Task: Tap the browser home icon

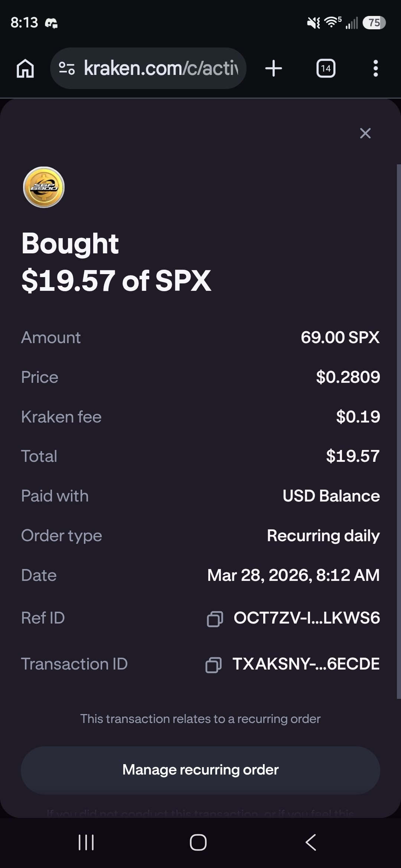Action: [x=25, y=69]
